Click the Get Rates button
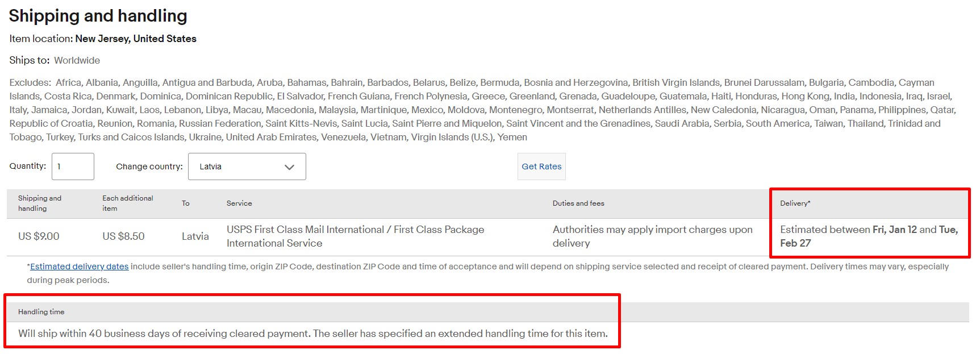Image resolution: width=980 pixels, height=354 pixels. point(541,166)
